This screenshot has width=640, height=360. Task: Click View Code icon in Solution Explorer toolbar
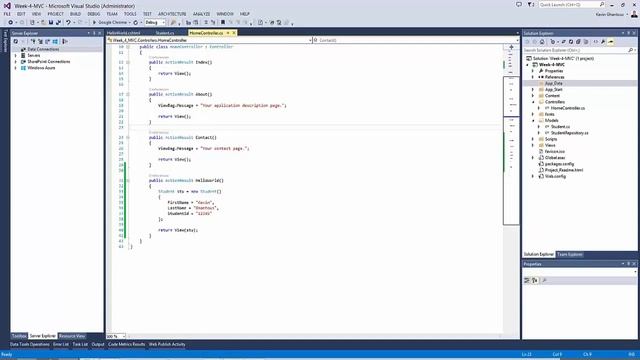pos(596,42)
